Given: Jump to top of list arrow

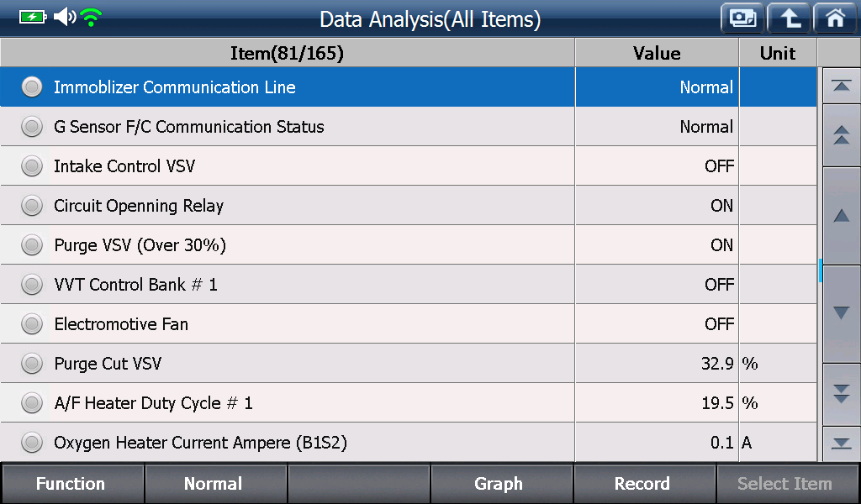Looking at the screenshot, I should [841, 86].
